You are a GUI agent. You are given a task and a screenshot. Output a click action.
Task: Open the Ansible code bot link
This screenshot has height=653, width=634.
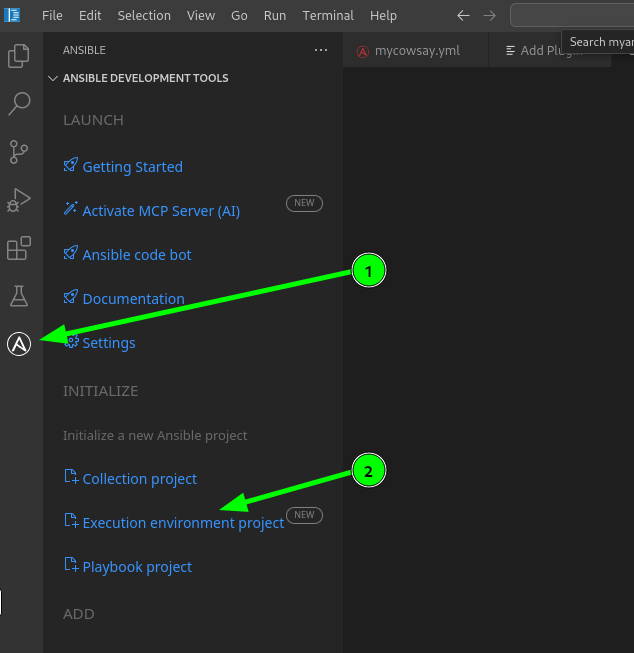[x=137, y=255]
